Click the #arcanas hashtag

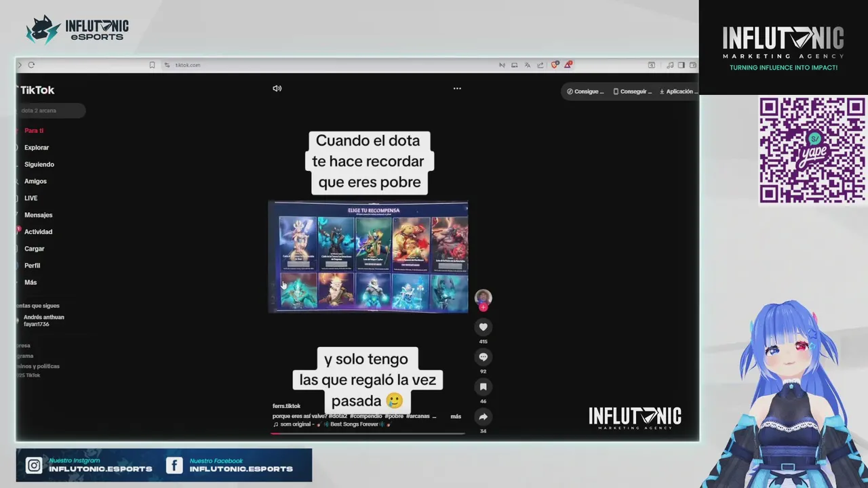pyautogui.click(x=418, y=416)
